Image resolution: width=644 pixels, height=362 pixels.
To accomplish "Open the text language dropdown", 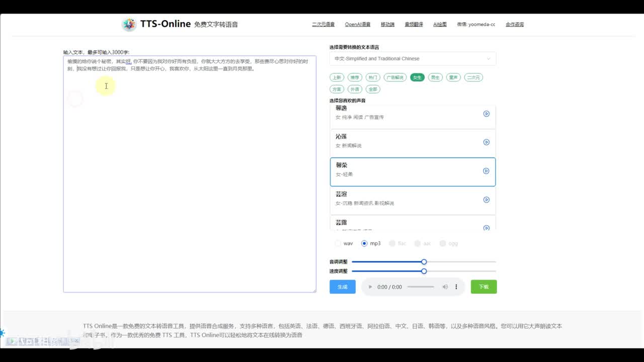I will (413, 59).
